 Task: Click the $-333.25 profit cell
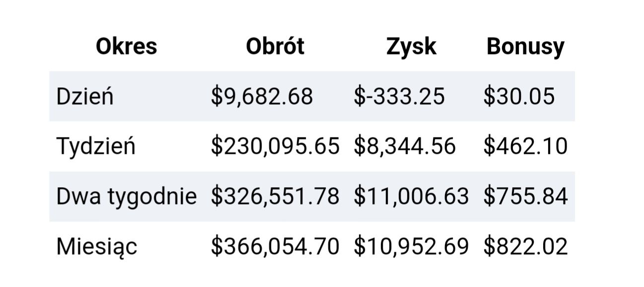pos(399,96)
